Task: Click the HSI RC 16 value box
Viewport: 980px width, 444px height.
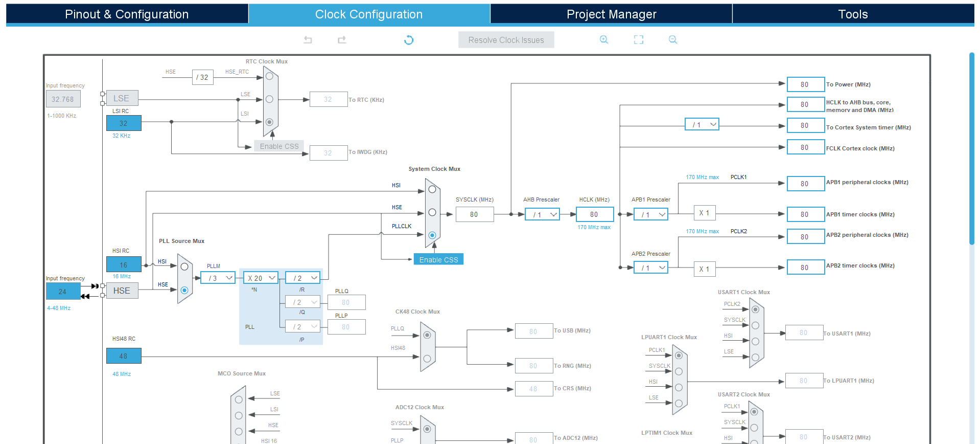Action: click(x=124, y=265)
